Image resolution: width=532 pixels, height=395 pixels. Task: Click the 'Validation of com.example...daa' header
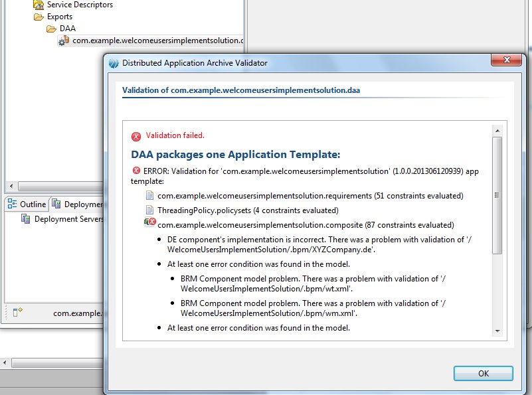point(241,90)
